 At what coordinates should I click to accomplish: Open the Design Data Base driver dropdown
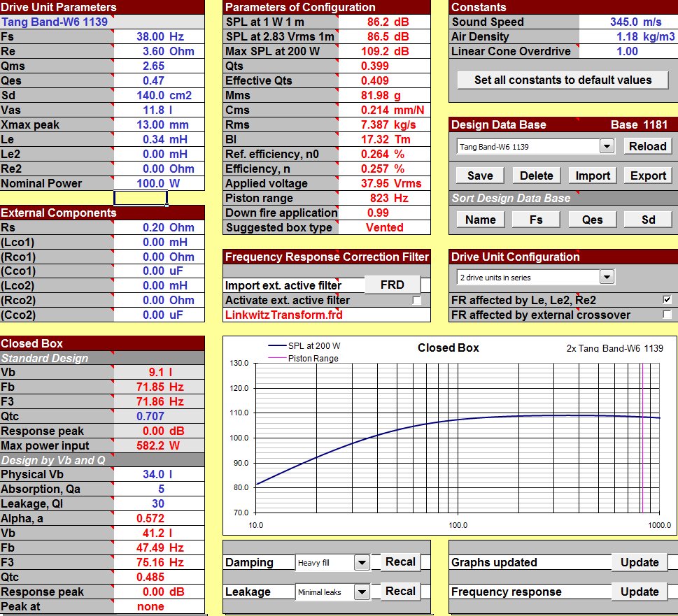[x=607, y=146]
